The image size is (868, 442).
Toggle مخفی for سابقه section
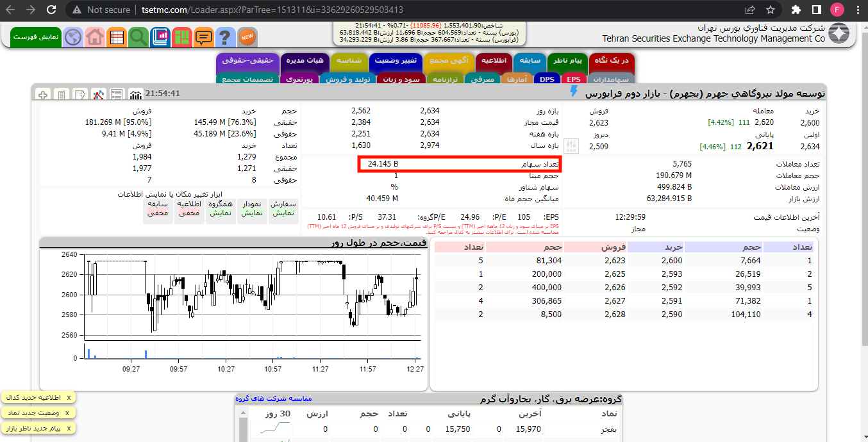(x=158, y=213)
